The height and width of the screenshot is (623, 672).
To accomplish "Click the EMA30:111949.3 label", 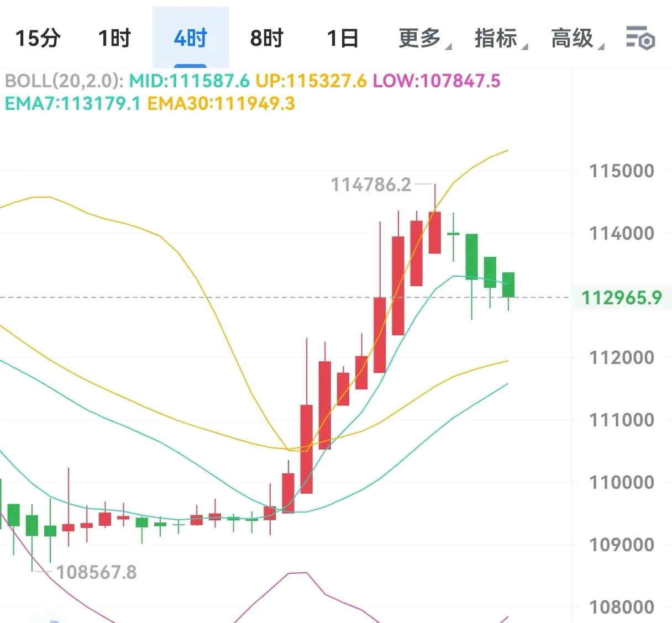I will pos(221,103).
